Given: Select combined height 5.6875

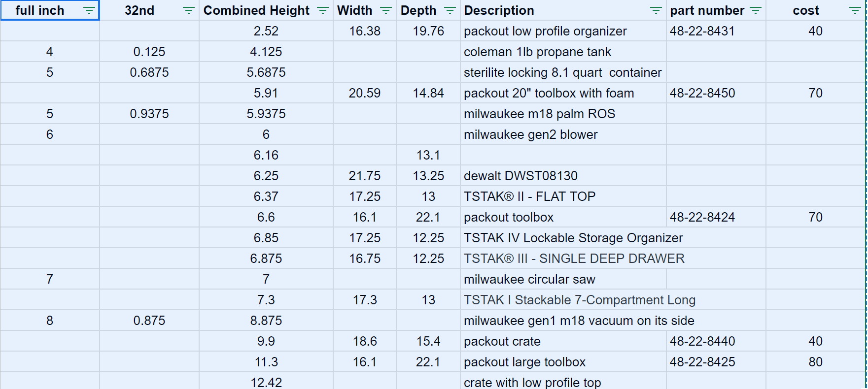Looking at the screenshot, I should click(266, 72).
